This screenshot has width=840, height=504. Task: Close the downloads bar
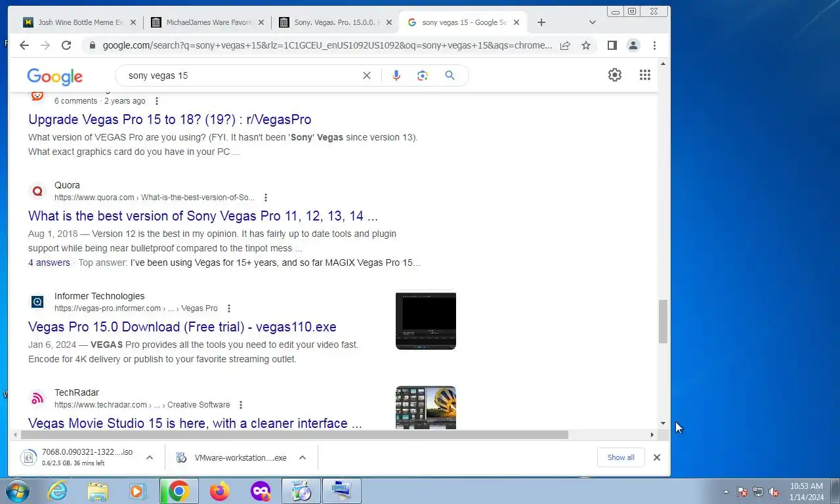(x=657, y=457)
